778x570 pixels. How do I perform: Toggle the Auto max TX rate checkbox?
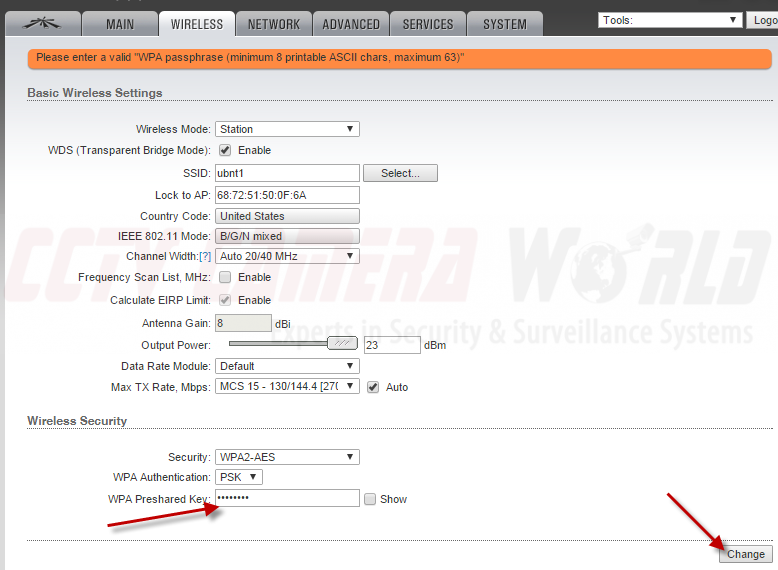(x=373, y=387)
